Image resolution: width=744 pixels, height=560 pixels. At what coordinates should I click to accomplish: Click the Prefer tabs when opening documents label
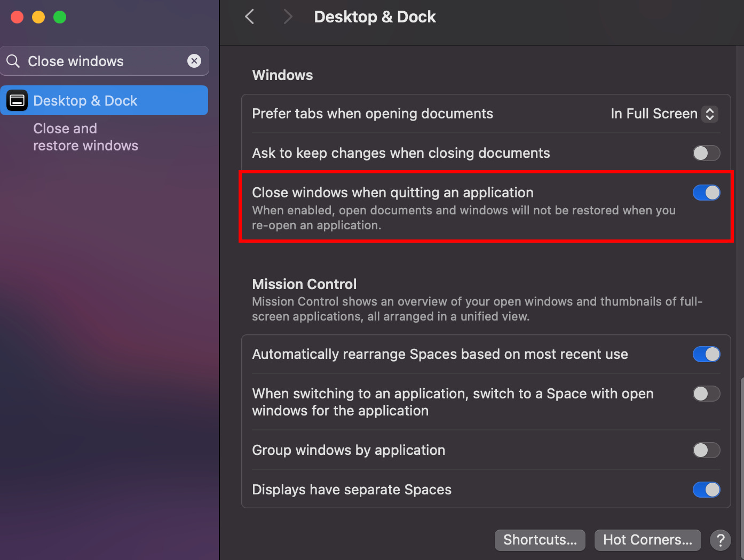[373, 114]
